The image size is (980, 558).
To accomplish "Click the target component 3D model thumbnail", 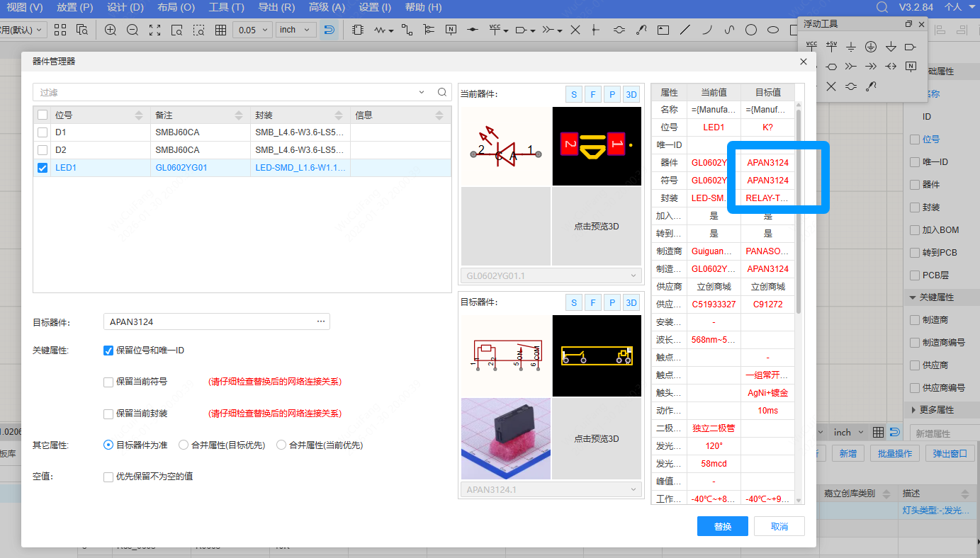I will [x=505, y=439].
